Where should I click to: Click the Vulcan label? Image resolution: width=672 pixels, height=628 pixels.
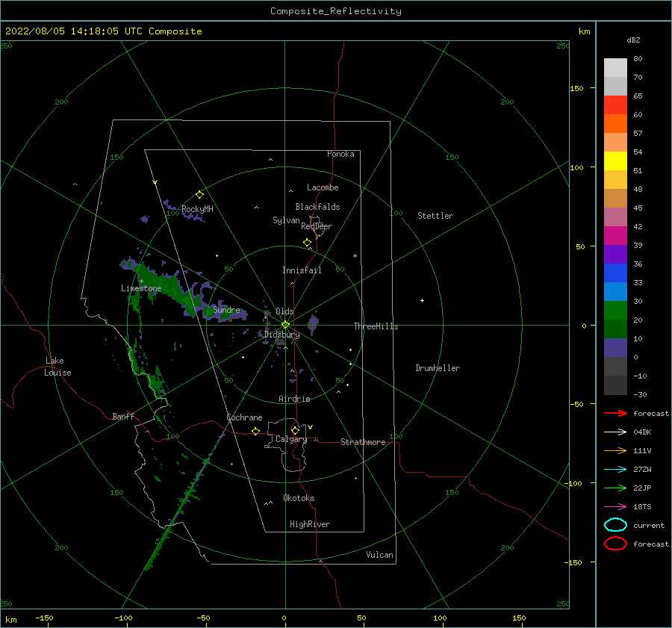click(x=379, y=555)
